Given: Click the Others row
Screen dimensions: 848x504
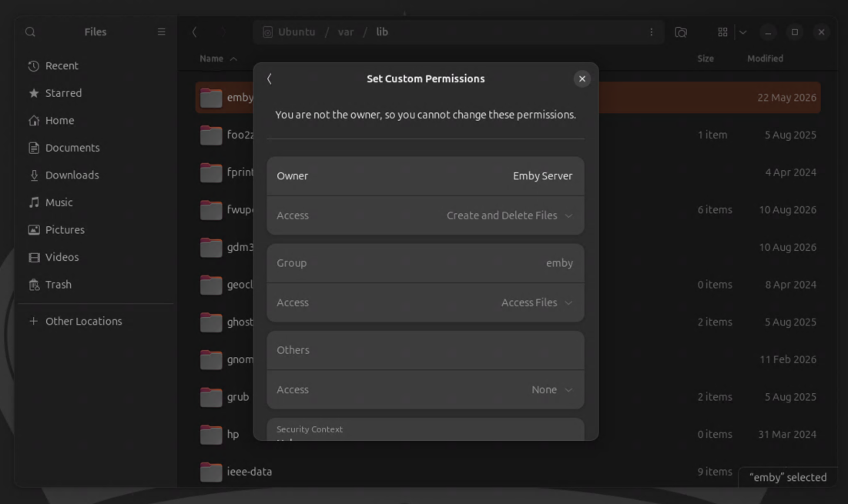Looking at the screenshot, I should point(425,350).
